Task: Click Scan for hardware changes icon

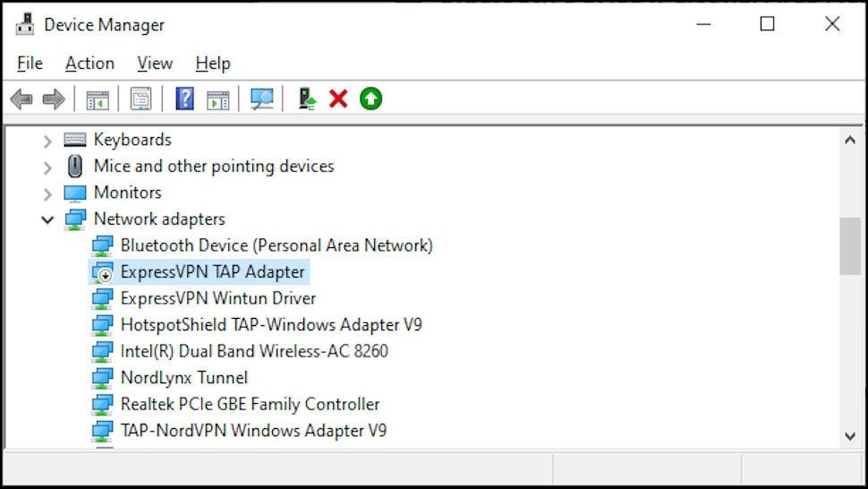Action: 261,99
